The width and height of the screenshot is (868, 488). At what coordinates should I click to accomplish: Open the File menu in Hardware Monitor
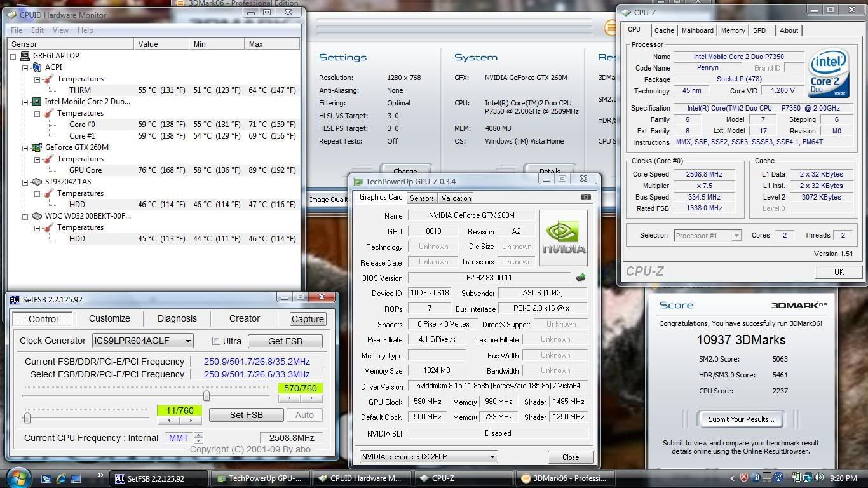pyautogui.click(x=17, y=30)
